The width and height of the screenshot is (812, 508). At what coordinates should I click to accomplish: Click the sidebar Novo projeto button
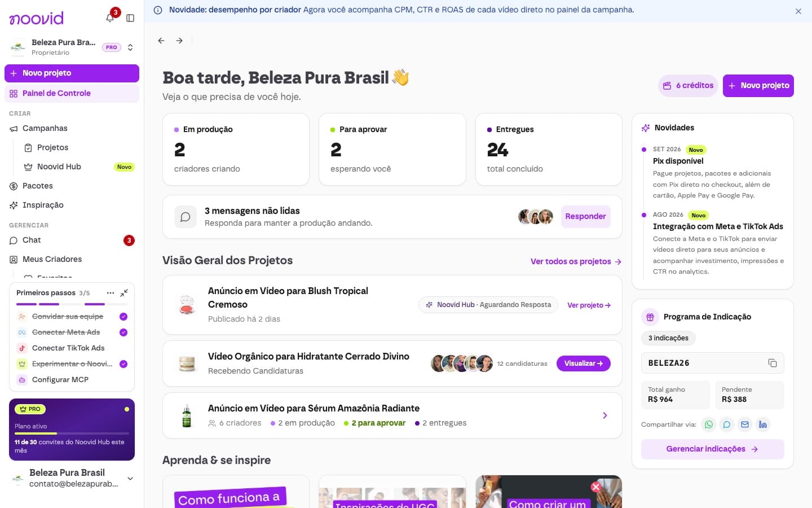tap(72, 73)
